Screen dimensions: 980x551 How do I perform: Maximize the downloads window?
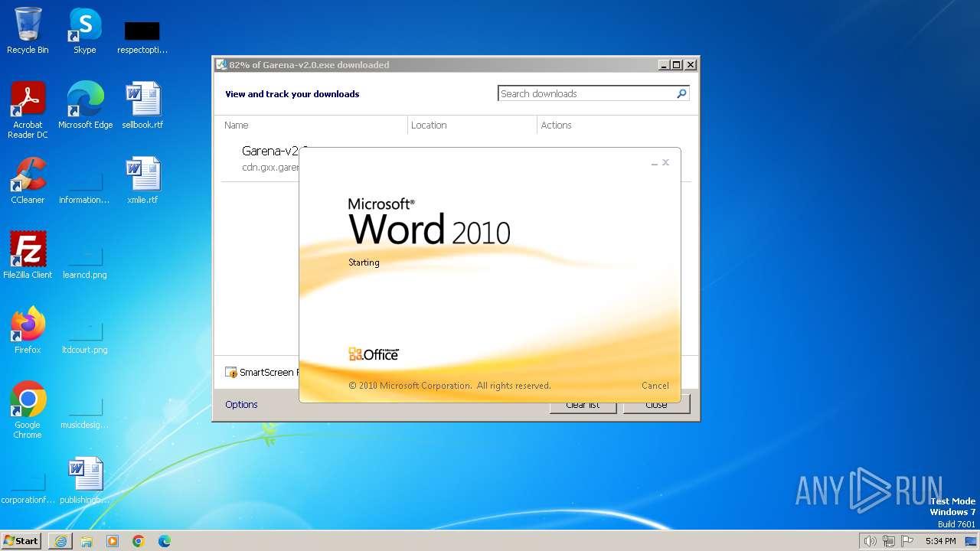[x=676, y=65]
